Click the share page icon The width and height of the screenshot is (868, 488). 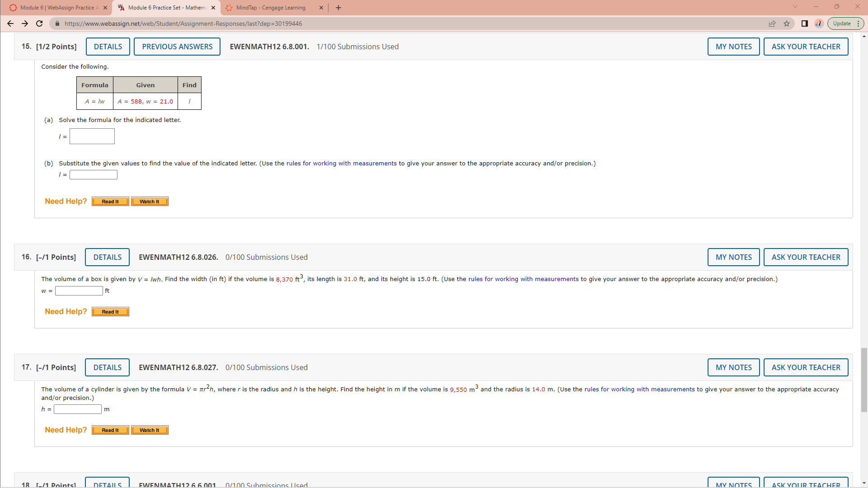tap(772, 23)
